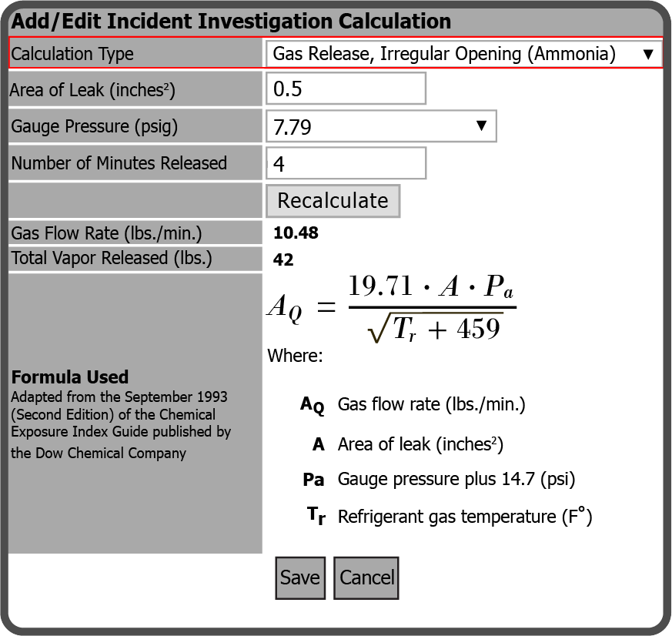Click the Pa gauge pressure definition
The image size is (672, 636).
click(x=456, y=480)
